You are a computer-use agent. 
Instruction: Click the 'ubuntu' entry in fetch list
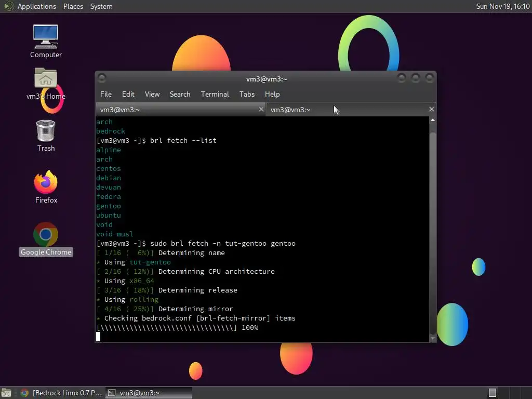coord(108,215)
